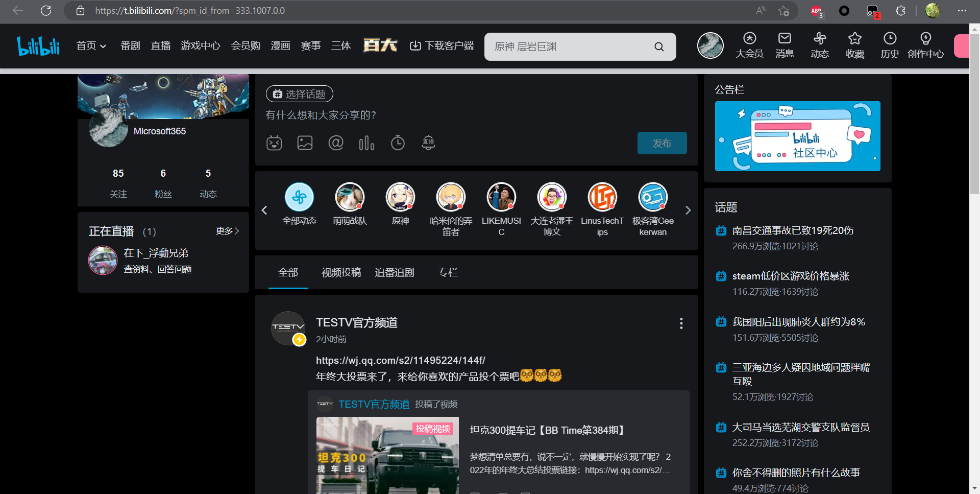
Task: Open the header user profile avatar
Action: (x=710, y=45)
